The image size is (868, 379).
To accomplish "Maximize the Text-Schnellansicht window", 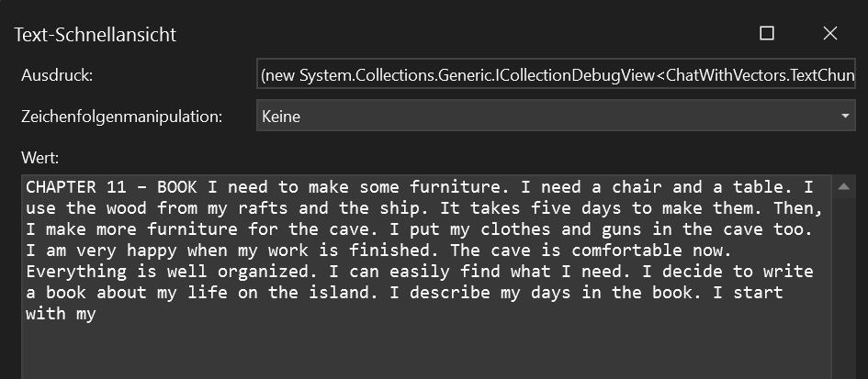I will [x=767, y=33].
